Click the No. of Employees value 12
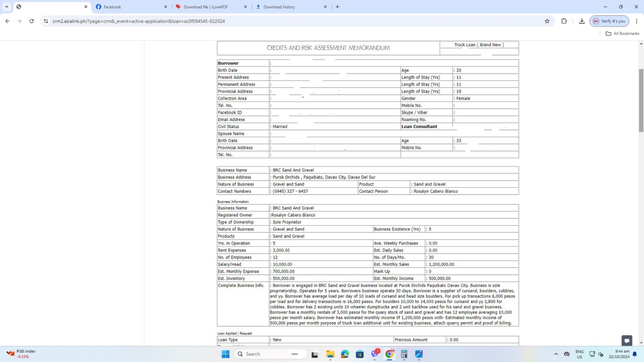 (x=275, y=257)
